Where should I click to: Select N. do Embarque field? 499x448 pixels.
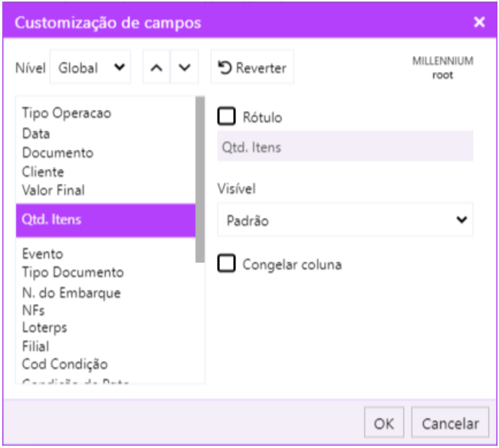coord(71,292)
